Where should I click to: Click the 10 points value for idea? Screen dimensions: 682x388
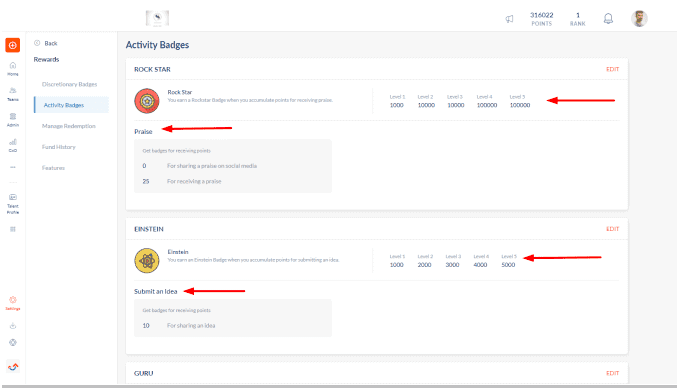click(x=146, y=325)
